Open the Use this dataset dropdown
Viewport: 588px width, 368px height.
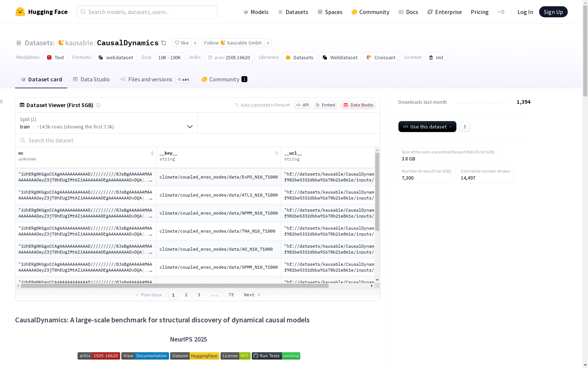(x=427, y=127)
